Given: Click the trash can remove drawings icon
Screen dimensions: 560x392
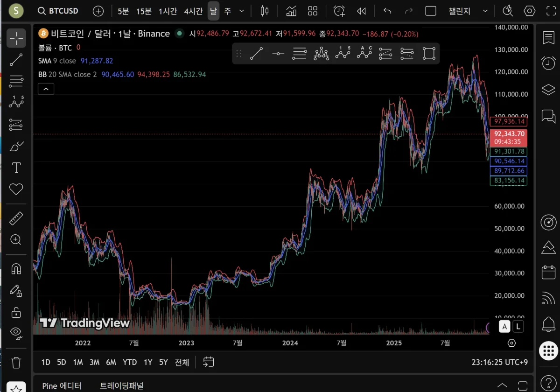Looking at the screenshot, I should click(x=16, y=362).
